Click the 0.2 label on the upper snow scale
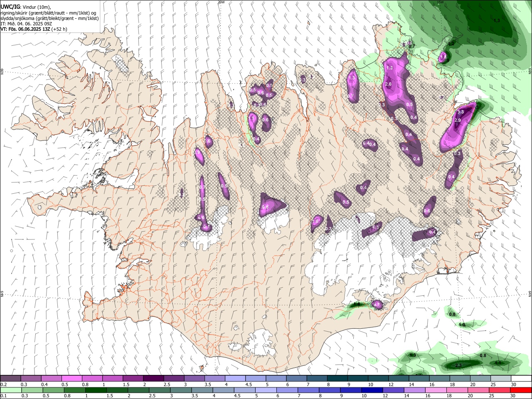This screenshot has width=532, height=399. (3, 384)
